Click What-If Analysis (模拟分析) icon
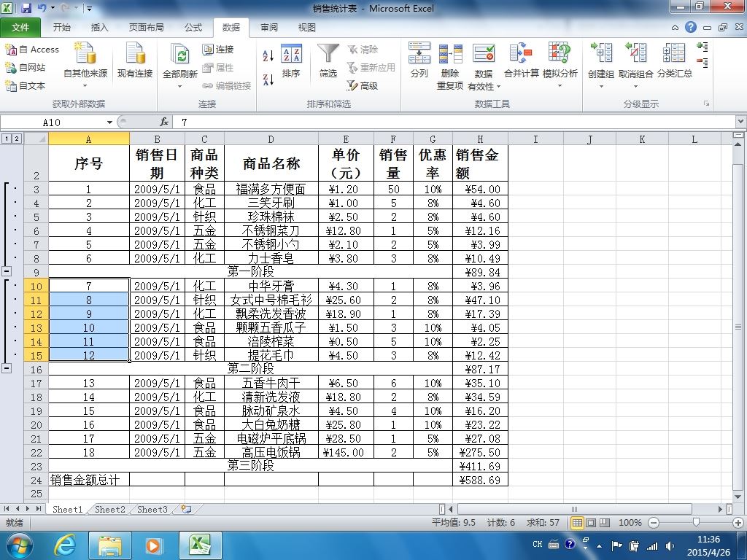747x560 pixels. point(560,53)
